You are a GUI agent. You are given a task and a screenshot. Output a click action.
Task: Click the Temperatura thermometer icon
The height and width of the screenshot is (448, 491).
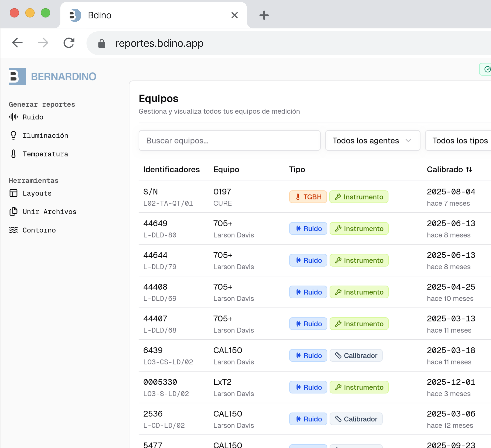[13, 154]
